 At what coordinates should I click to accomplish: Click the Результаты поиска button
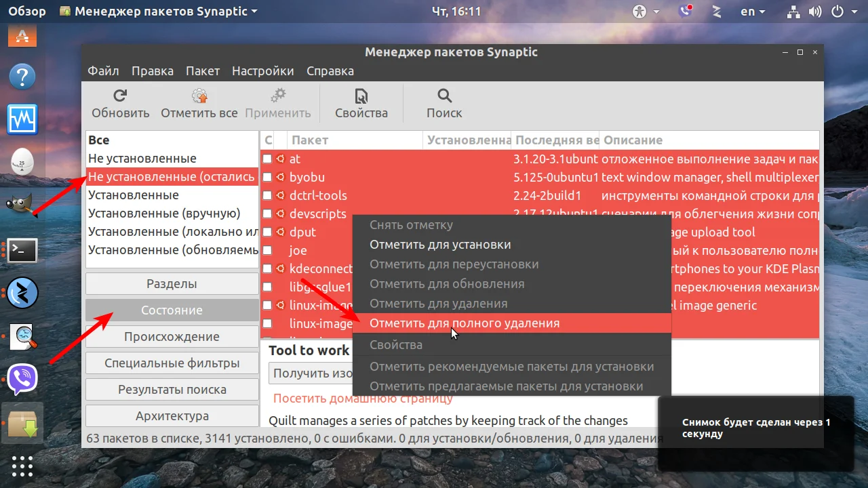pyautogui.click(x=172, y=390)
